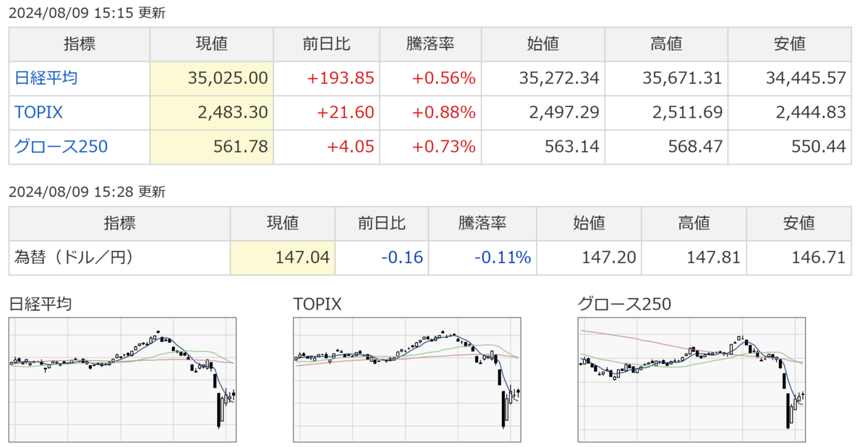This screenshot has width=868, height=447.
Task: Click the 高値 header in forex table
Action: coord(694,223)
